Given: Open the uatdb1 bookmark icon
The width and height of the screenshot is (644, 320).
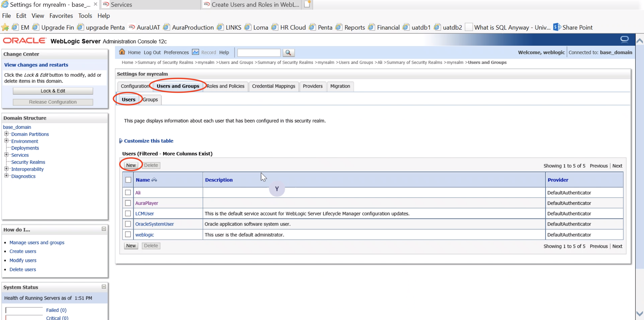Looking at the screenshot, I should coord(406,27).
